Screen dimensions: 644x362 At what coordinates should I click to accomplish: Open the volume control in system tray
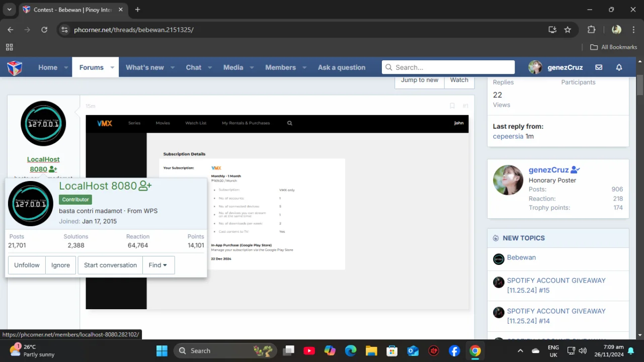(x=583, y=351)
